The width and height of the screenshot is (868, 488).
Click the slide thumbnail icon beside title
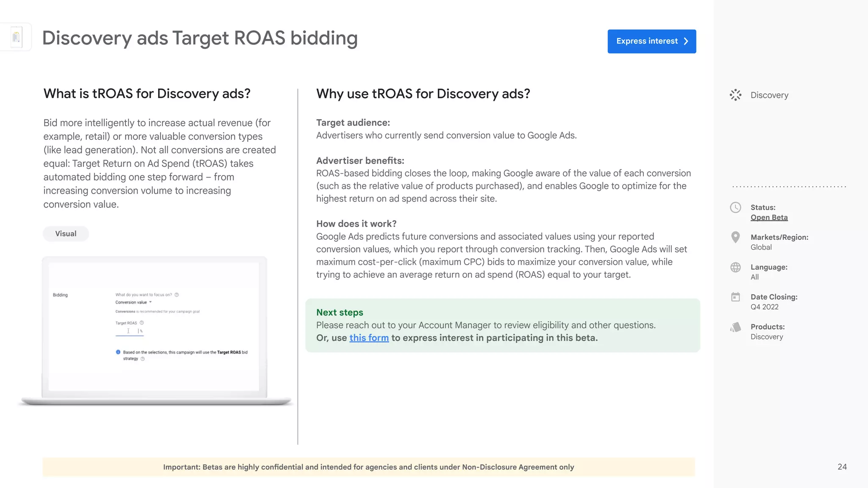(16, 37)
